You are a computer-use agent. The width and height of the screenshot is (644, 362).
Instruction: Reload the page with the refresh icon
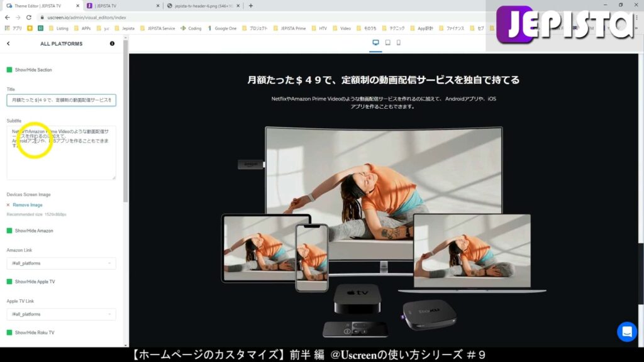(29, 17)
